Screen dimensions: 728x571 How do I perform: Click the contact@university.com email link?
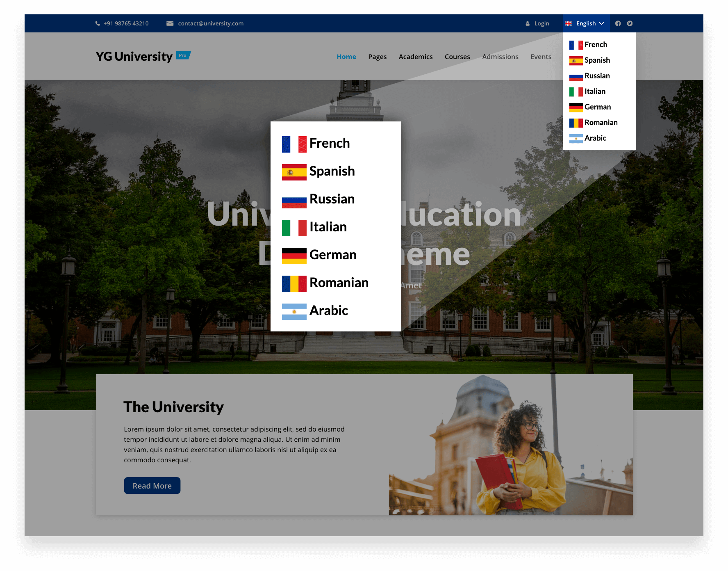click(x=211, y=23)
